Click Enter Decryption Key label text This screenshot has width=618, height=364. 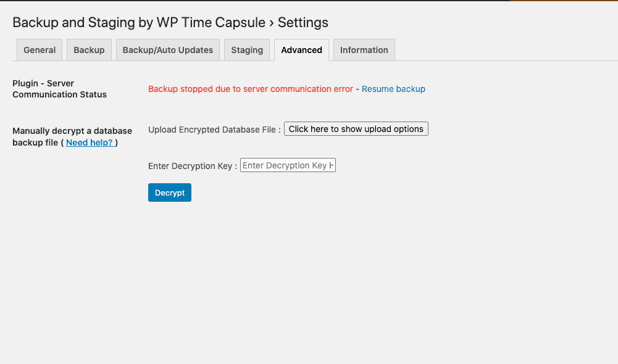191,165
